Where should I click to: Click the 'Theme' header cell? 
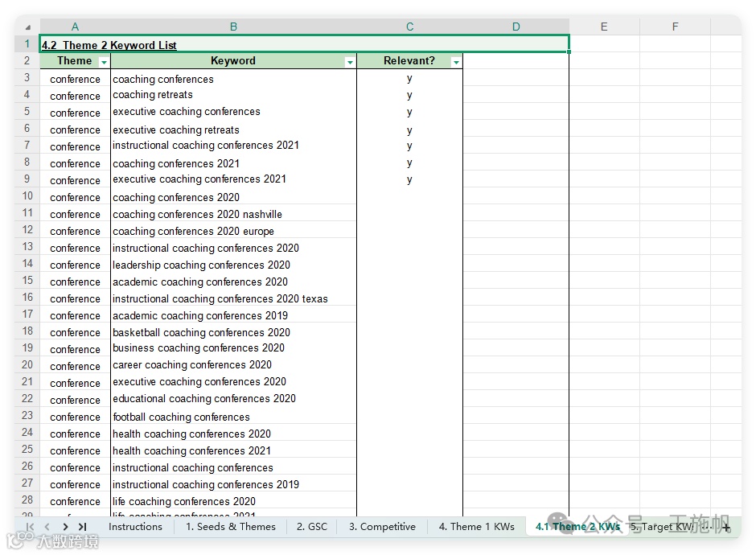click(x=76, y=61)
